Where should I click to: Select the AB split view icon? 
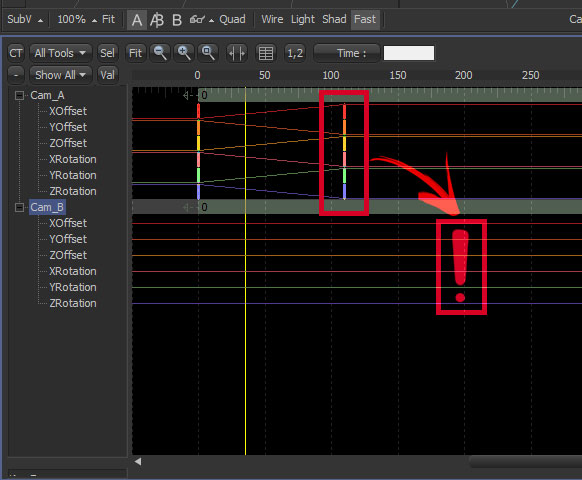pos(157,19)
